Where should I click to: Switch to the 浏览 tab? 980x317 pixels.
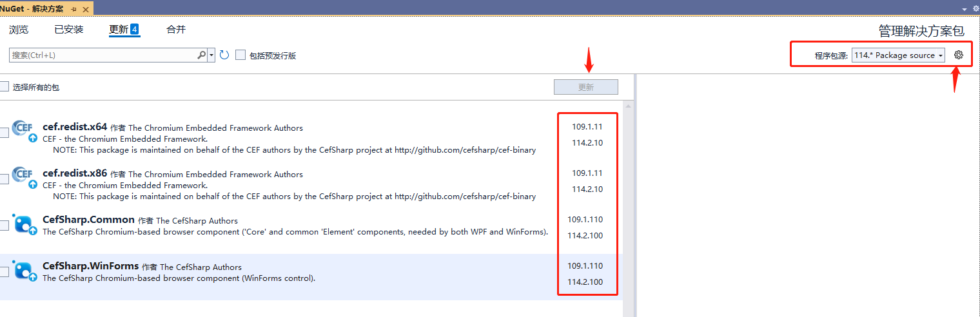tap(19, 30)
